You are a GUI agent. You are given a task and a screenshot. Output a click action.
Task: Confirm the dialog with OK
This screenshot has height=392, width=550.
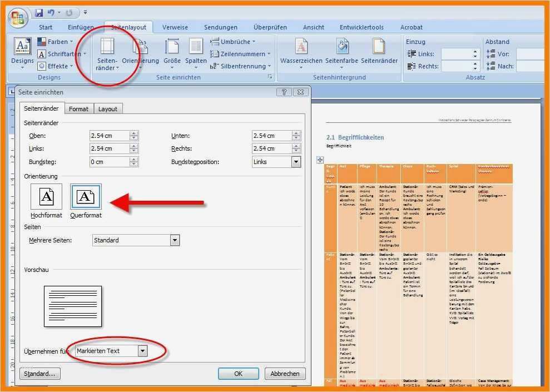[x=239, y=374]
